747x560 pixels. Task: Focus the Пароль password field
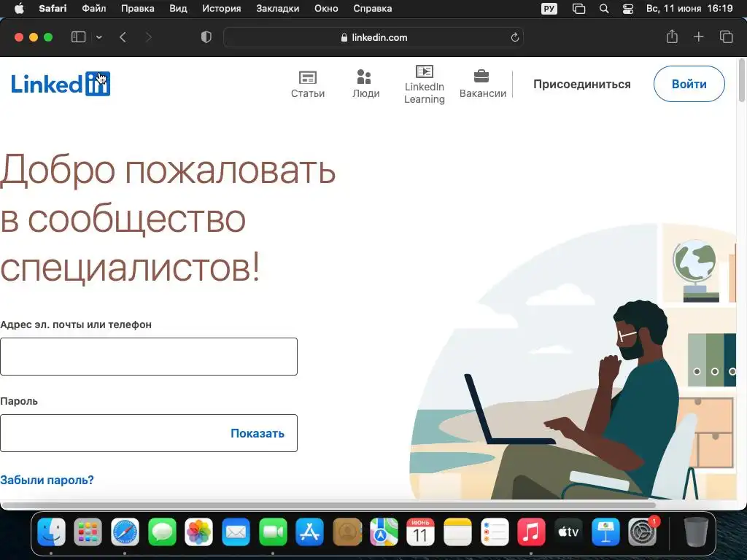(149, 433)
